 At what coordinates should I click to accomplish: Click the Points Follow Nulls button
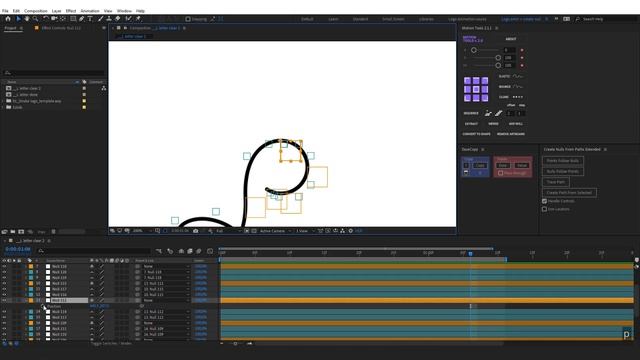(x=562, y=161)
